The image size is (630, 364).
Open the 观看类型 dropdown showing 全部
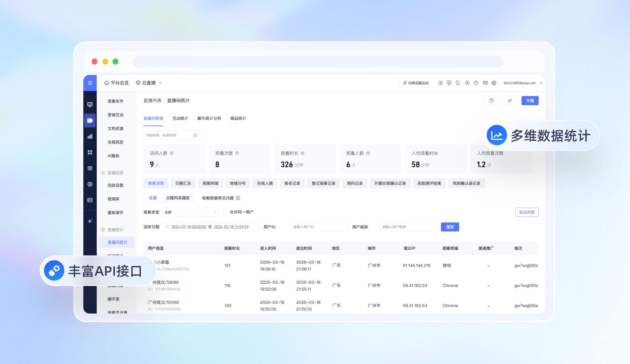click(190, 212)
